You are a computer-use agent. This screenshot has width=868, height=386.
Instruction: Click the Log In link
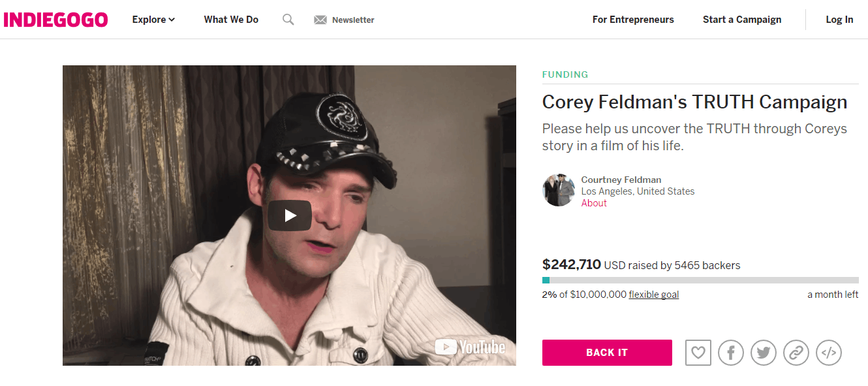[x=839, y=20]
